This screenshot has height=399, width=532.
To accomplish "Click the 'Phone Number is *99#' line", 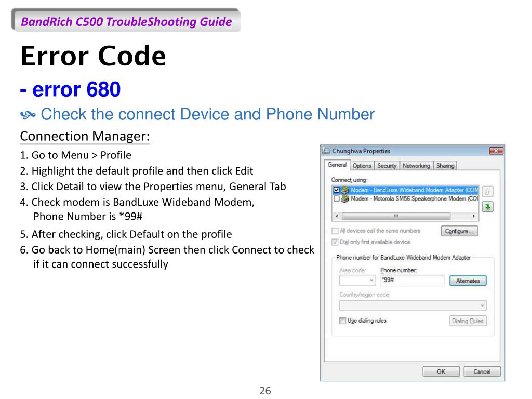I will [x=87, y=217].
